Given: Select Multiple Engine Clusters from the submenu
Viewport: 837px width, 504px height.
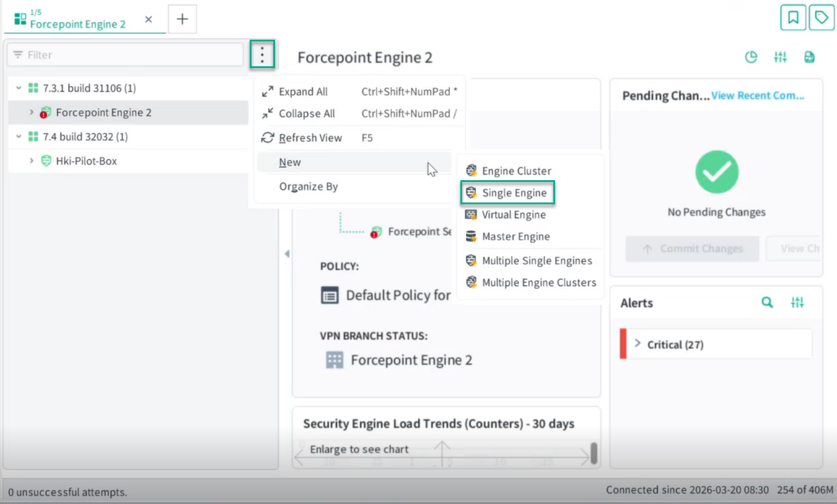Looking at the screenshot, I should click(x=530, y=282).
